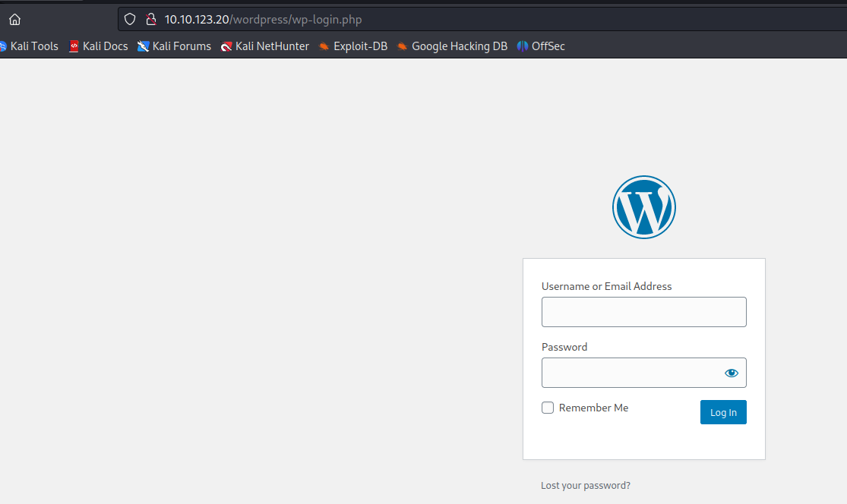
Task: Click the WordPress logo
Action: coord(644,207)
